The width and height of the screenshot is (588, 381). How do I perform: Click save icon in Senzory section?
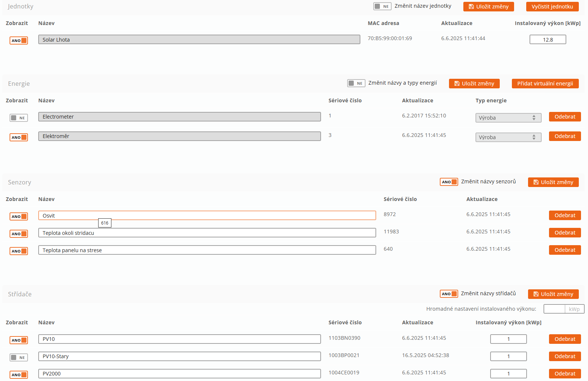point(536,182)
